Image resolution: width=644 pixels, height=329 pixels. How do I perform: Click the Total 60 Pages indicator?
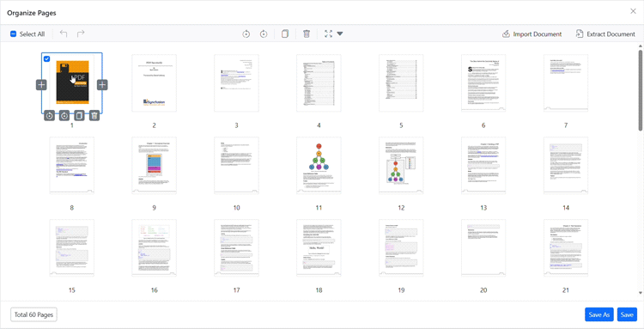coord(34,314)
